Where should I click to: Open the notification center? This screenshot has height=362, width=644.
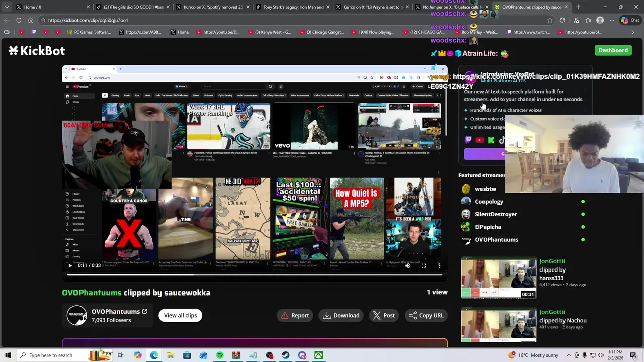coord(634,355)
